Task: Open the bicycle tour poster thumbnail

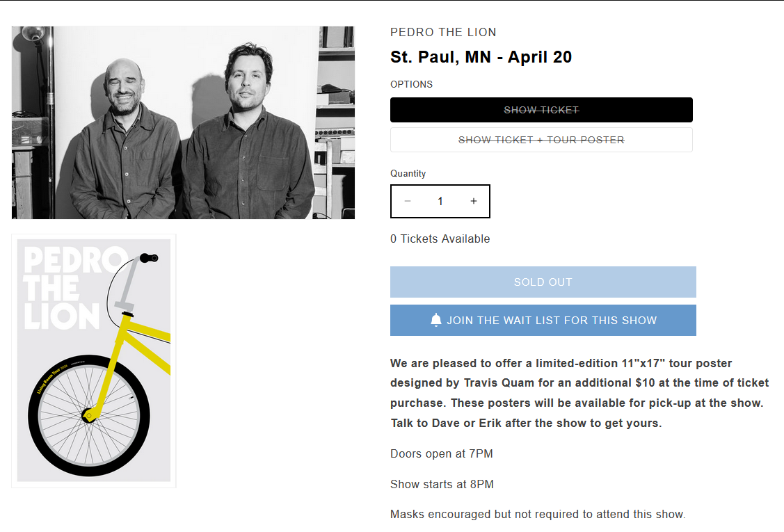Action: coord(94,361)
